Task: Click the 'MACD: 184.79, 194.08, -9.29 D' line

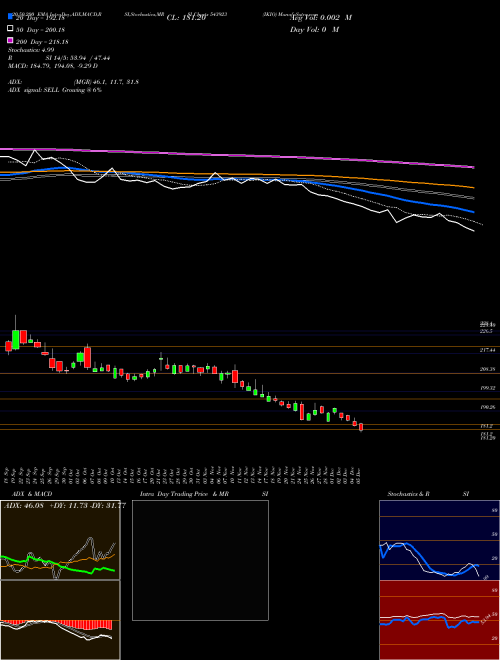Action: tap(53, 66)
